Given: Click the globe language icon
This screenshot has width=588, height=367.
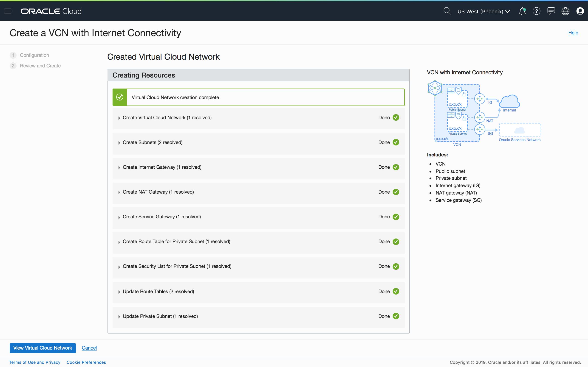Looking at the screenshot, I should tap(565, 11).
